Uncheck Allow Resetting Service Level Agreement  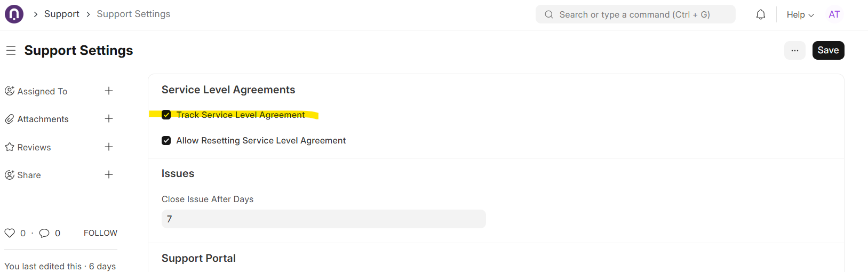[x=166, y=140]
